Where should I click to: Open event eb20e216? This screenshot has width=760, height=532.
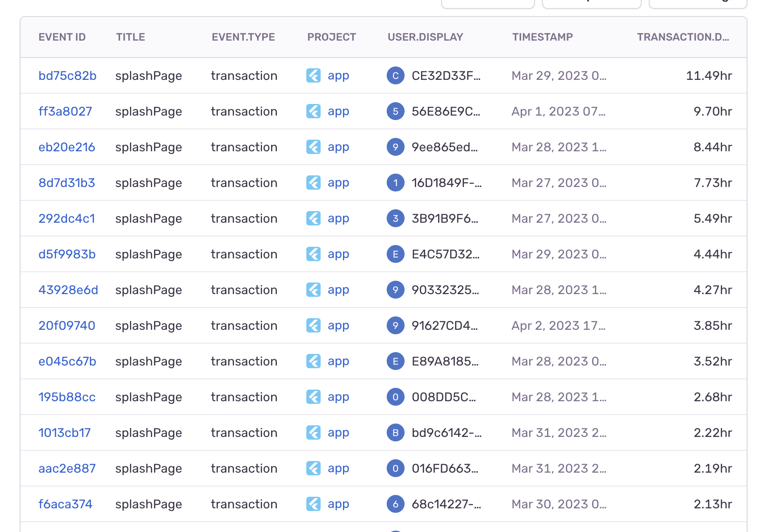(x=67, y=147)
